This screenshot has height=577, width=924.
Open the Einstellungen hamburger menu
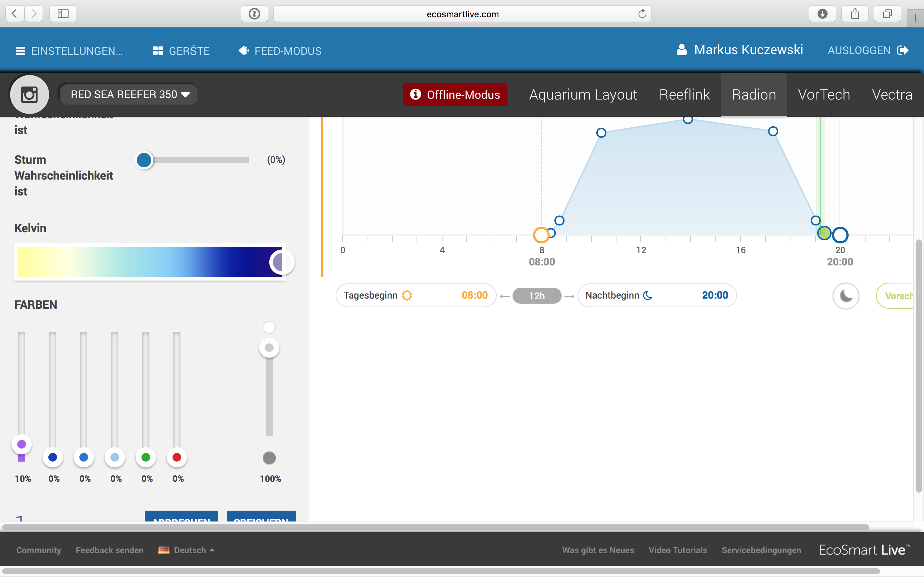20,51
